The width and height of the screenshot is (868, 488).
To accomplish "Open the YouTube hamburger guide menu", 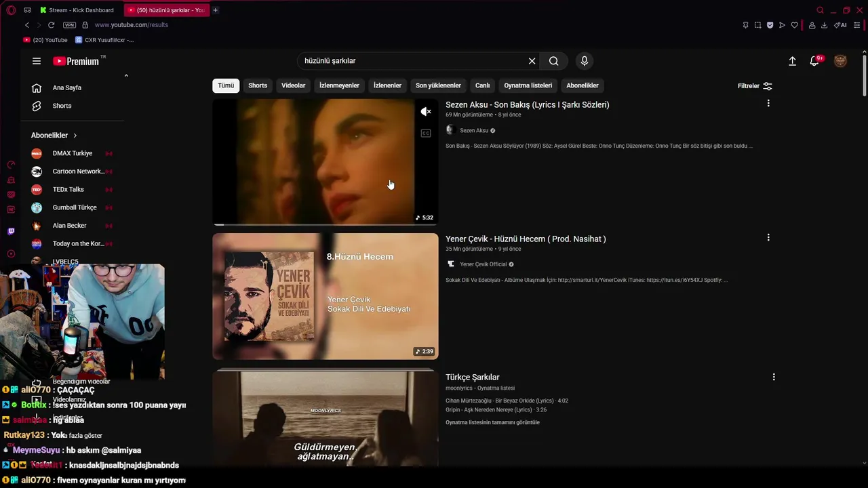I will pos(37,61).
